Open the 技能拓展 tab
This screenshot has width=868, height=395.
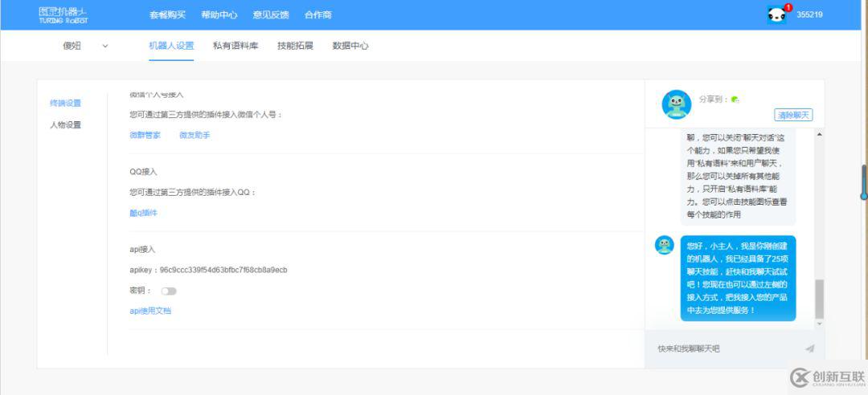tap(295, 46)
